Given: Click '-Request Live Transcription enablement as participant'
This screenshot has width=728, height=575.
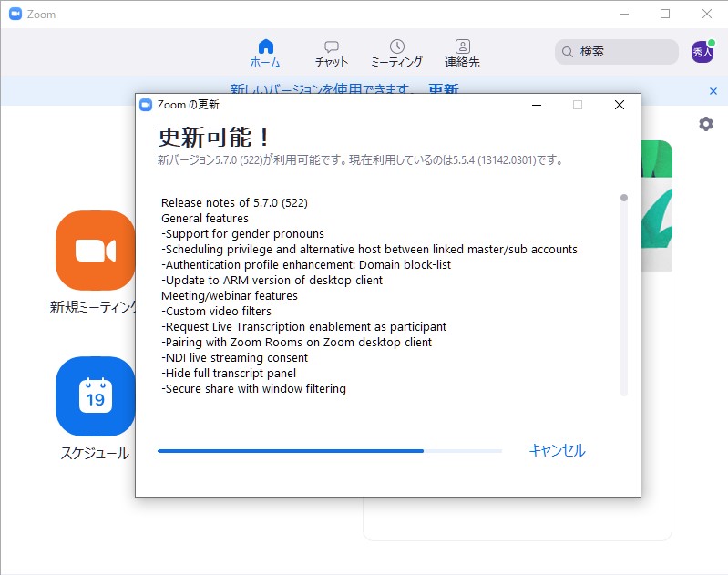Looking at the screenshot, I should [x=303, y=327].
